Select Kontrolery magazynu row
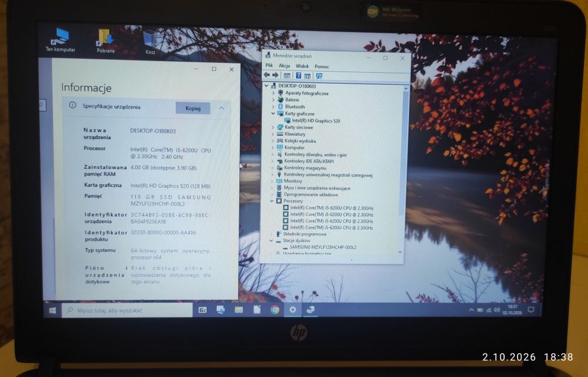The height and width of the screenshot is (377, 588). pyautogui.click(x=302, y=168)
